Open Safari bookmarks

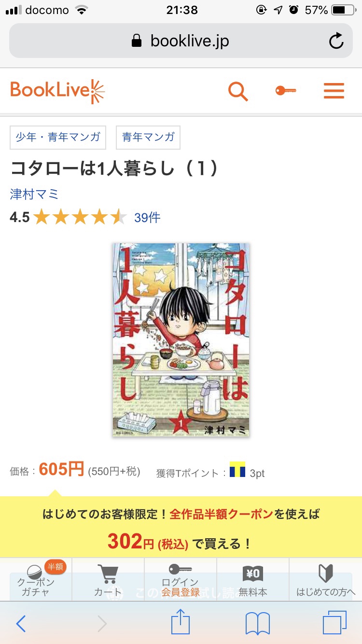pyautogui.click(x=258, y=624)
